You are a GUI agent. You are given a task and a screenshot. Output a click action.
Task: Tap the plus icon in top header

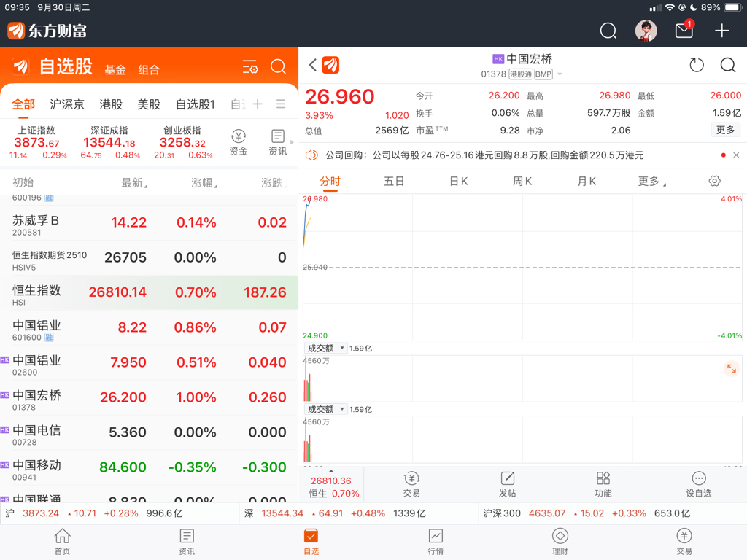coord(721,31)
